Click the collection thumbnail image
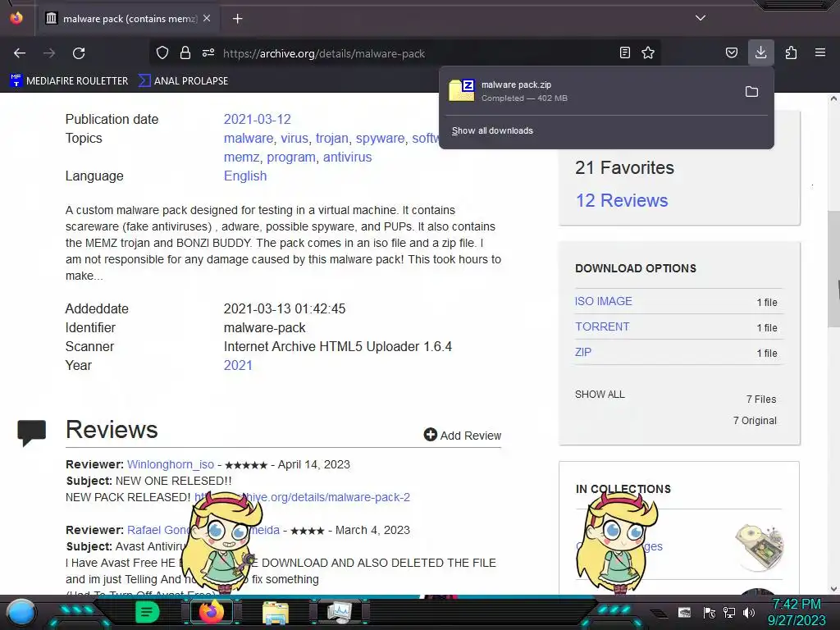The image size is (840, 630). point(760,546)
